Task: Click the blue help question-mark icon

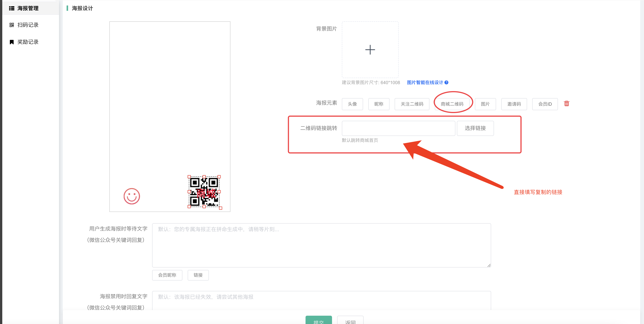Action: pyautogui.click(x=446, y=82)
